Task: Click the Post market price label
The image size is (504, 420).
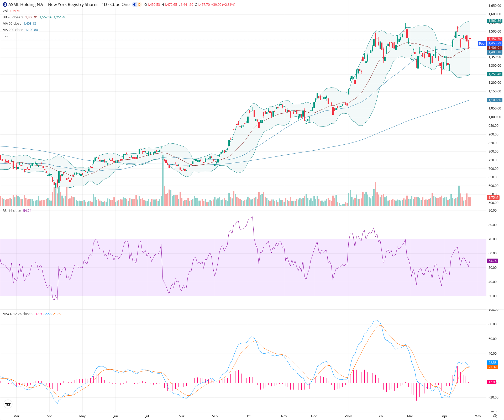Action: point(482,43)
